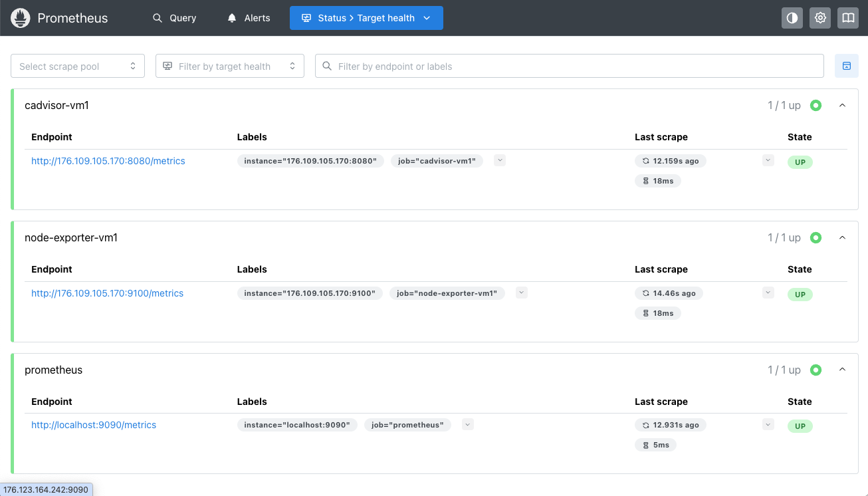Open the Select scrape pool dropdown

(x=78, y=66)
